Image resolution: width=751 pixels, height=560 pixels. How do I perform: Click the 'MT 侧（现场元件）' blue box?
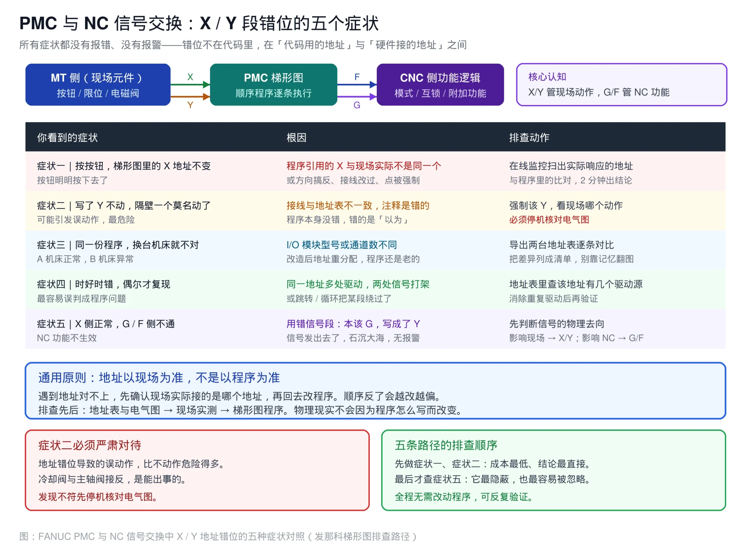click(98, 84)
